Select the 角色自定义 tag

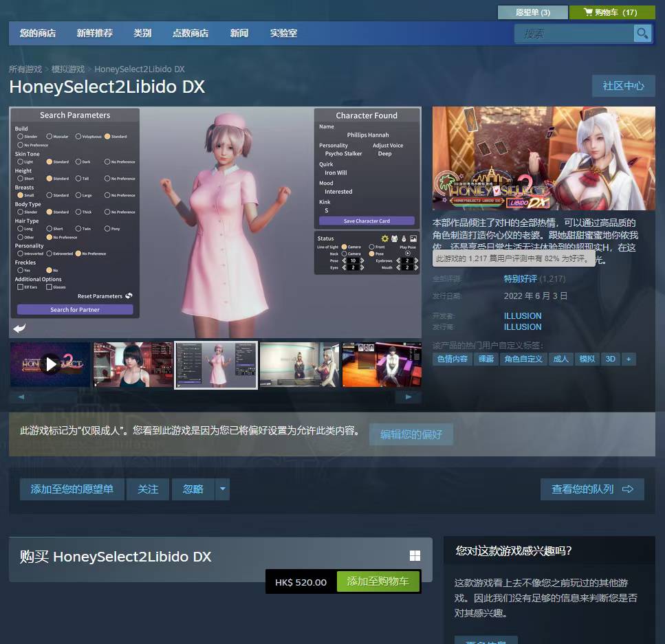(523, 359)
